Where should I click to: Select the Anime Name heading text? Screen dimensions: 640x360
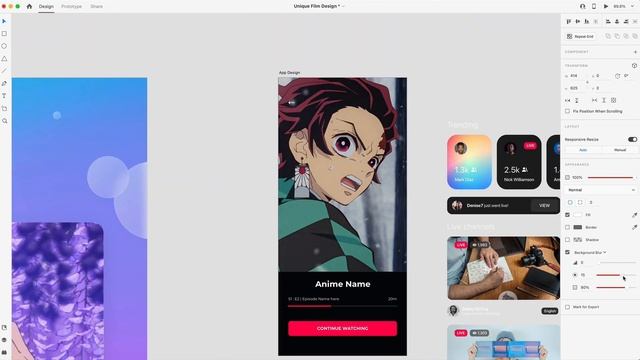342,284
